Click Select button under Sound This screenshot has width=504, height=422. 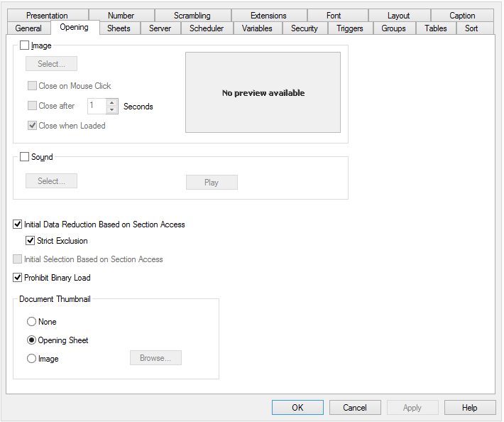[51, 180]
